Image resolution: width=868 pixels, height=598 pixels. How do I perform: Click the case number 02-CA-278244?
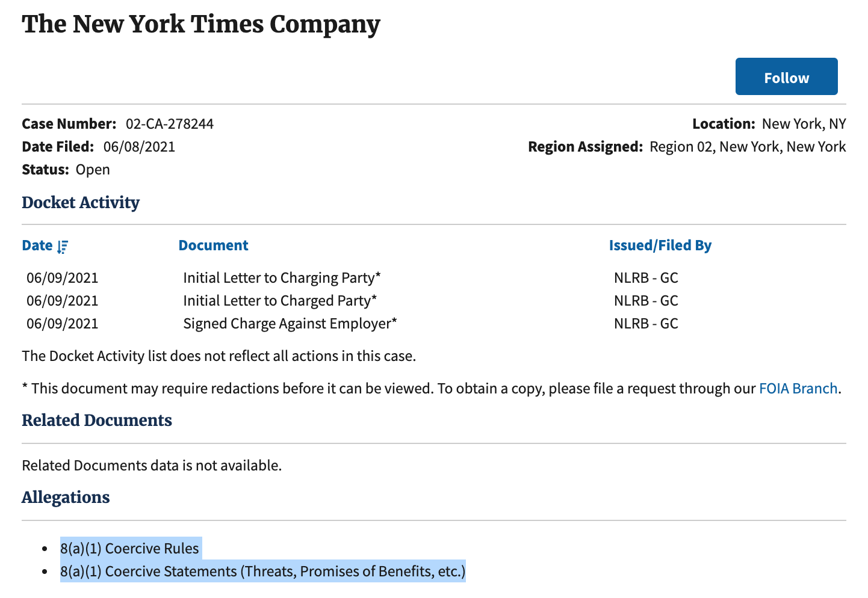click(x=170, y=124)
